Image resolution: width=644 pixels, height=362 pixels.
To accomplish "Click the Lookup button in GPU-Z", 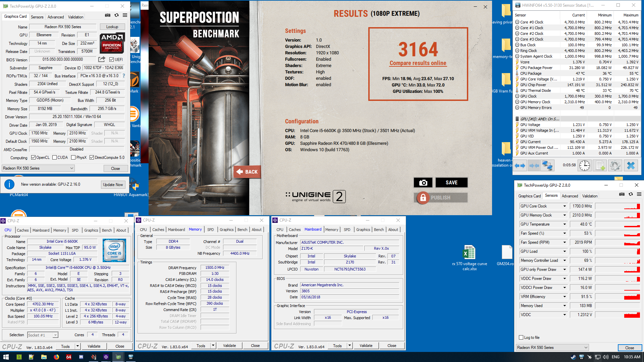I will (x=112, y=27).
